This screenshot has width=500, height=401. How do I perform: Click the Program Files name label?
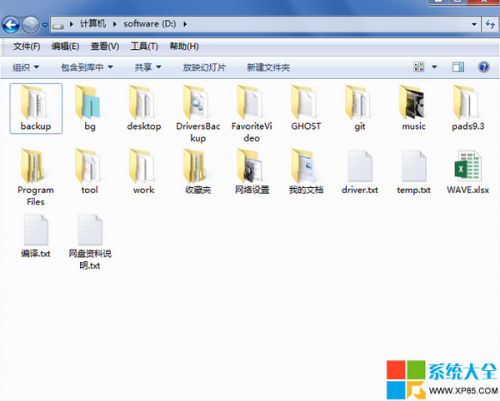[x=36, y=196]
